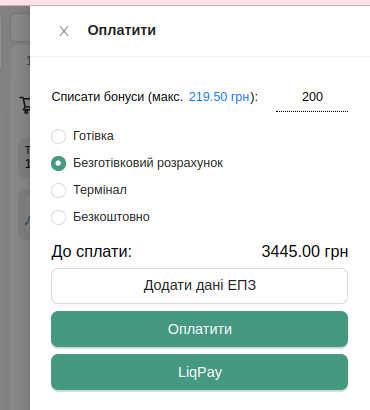Select the Готівка radio button
Viewport: 370px width, 410px height.
58,136
